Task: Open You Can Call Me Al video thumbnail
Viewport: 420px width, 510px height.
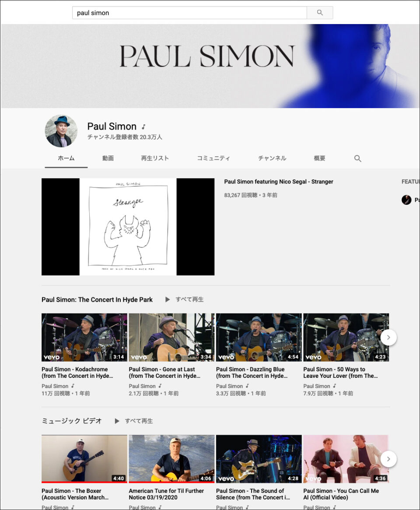Action: coord(346,459)
